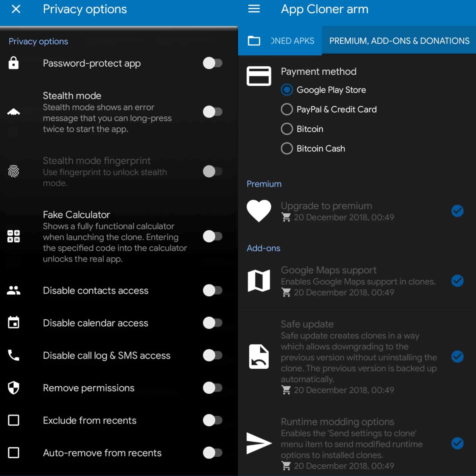
Task: Click the cart icon under Google Maps support
Action: pos(286,293)
